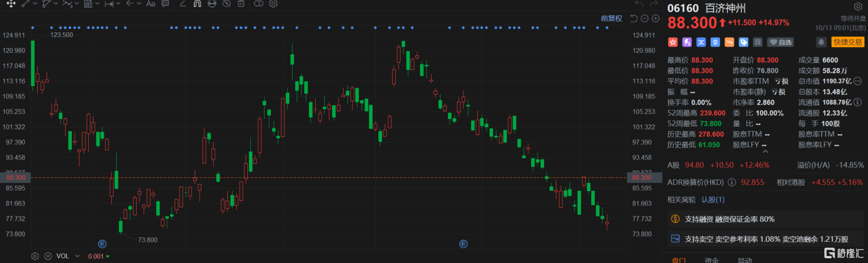Select the polyline path drawing tool
This screenshot has height=263, width=868.
point(47,4)
